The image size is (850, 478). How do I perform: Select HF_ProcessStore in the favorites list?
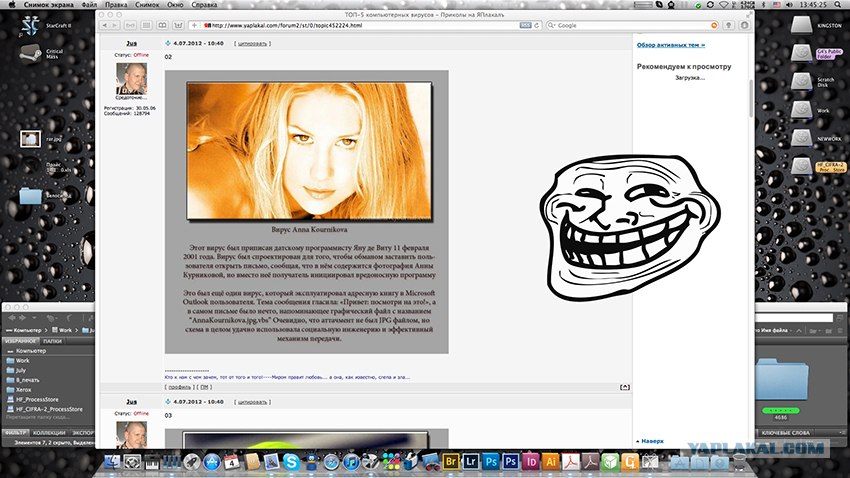tap(38, 399)
